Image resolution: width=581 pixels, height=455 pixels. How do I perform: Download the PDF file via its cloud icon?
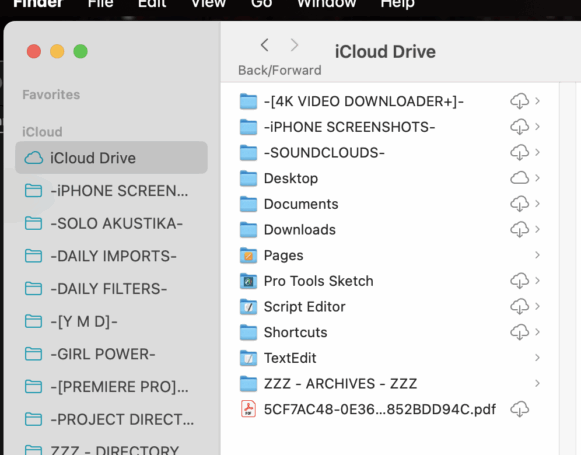(x=519, y=409)
